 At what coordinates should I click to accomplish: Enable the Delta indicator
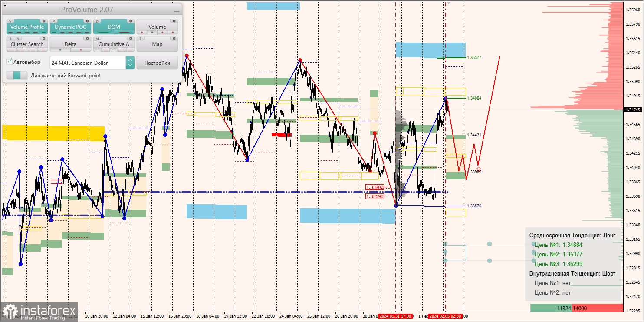(x=70, y=44)
